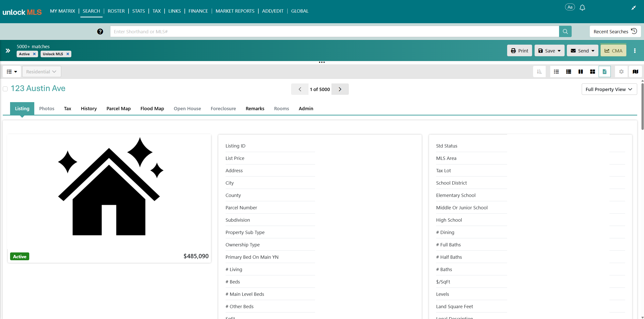Click the green Active status badge

tap(20, 256)
